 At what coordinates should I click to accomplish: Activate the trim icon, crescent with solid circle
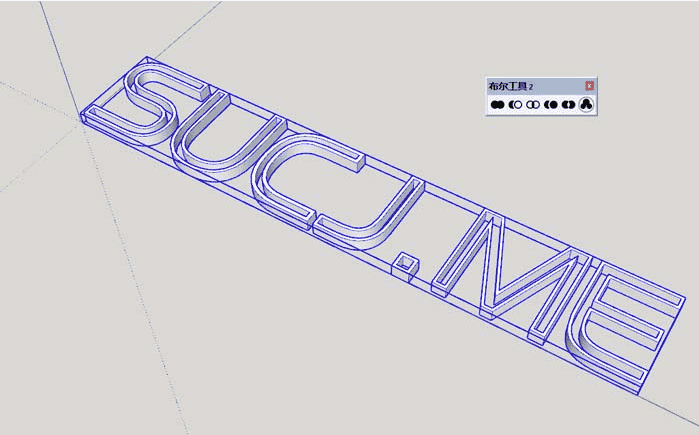tap(551, 104)
